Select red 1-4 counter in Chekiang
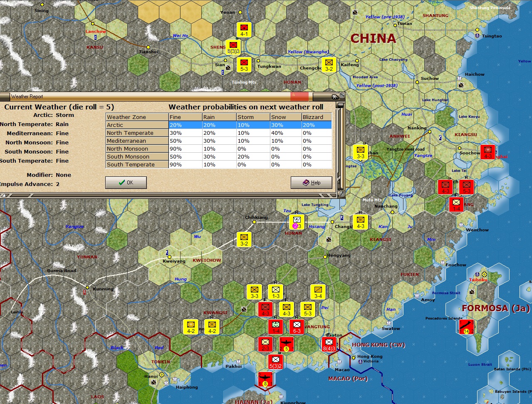 tap(456, 205)
